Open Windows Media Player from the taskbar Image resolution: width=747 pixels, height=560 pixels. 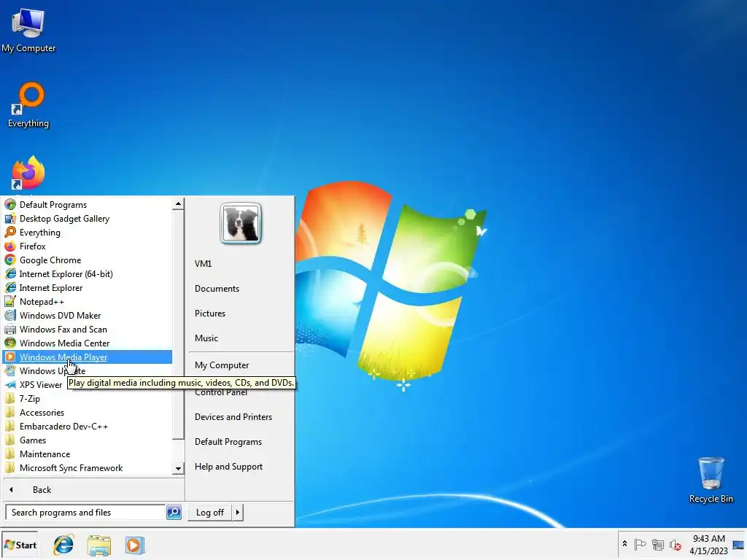[x=135, y=545]
